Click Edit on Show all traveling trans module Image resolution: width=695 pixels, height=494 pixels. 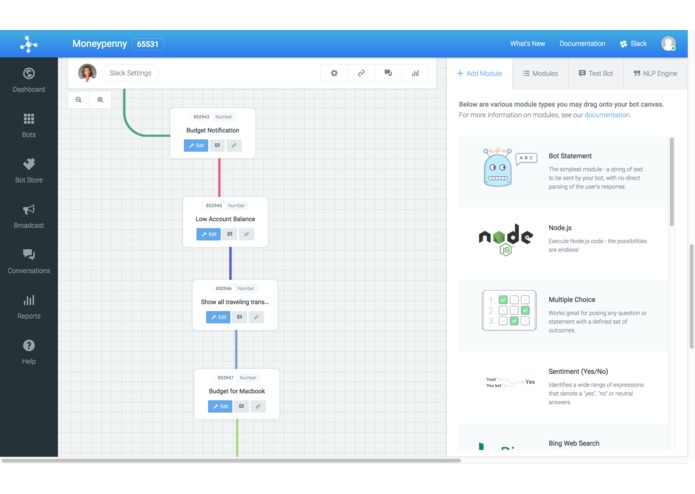coord(218,317)
